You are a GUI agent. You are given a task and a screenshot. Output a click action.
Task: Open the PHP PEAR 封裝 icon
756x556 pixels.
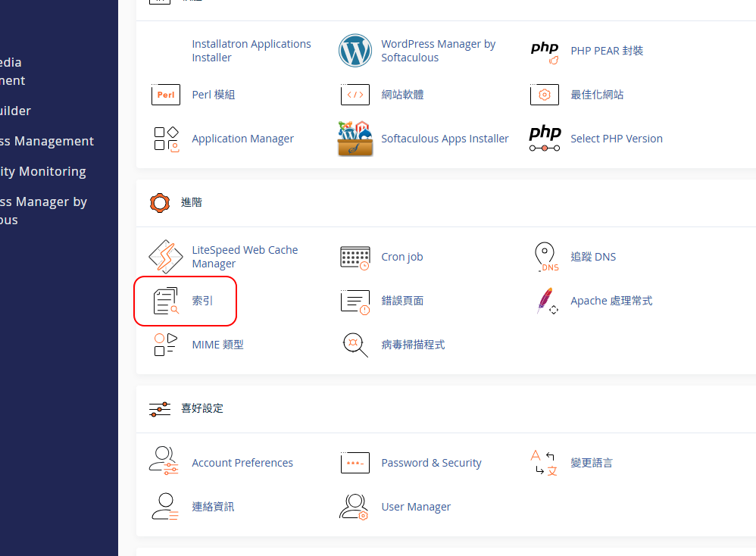pos(545,51)
